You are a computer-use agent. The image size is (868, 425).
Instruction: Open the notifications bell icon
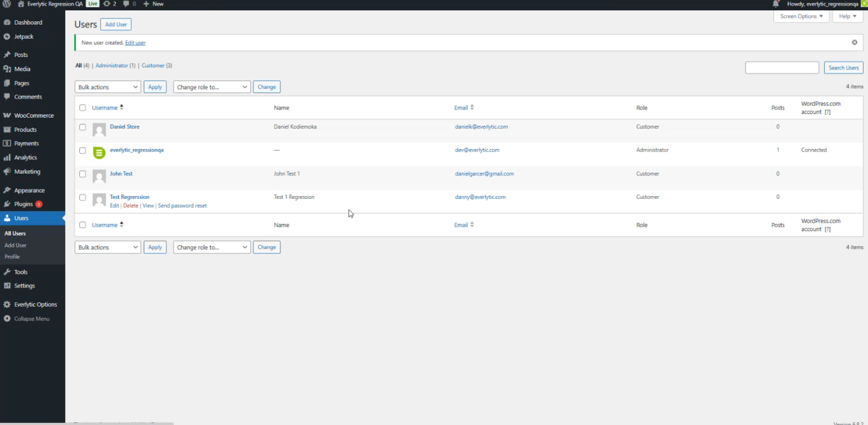click(x=776, y=4)
